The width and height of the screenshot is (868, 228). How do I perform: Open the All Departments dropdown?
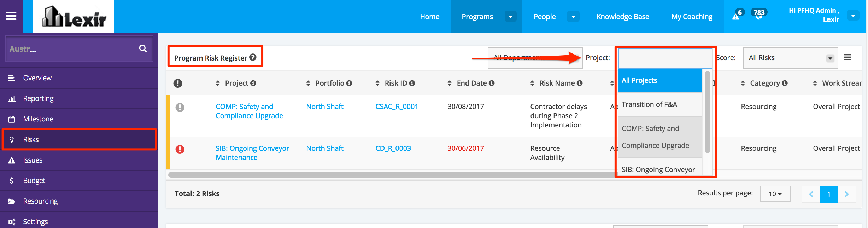(535, 58)
